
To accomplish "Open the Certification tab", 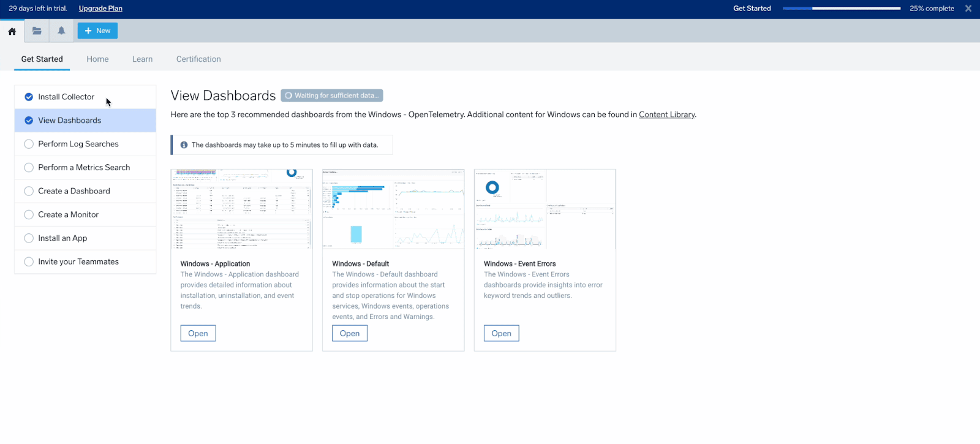I will click(198, 59).
